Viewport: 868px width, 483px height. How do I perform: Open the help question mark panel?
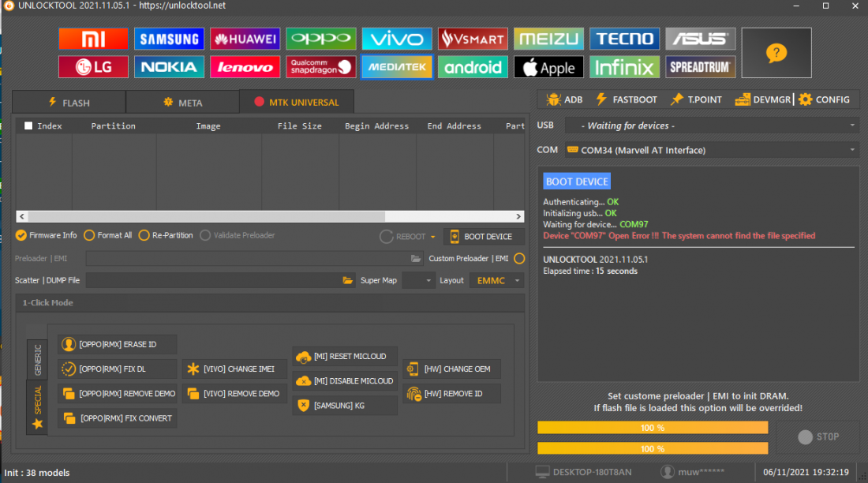click(x=776, y=53)
